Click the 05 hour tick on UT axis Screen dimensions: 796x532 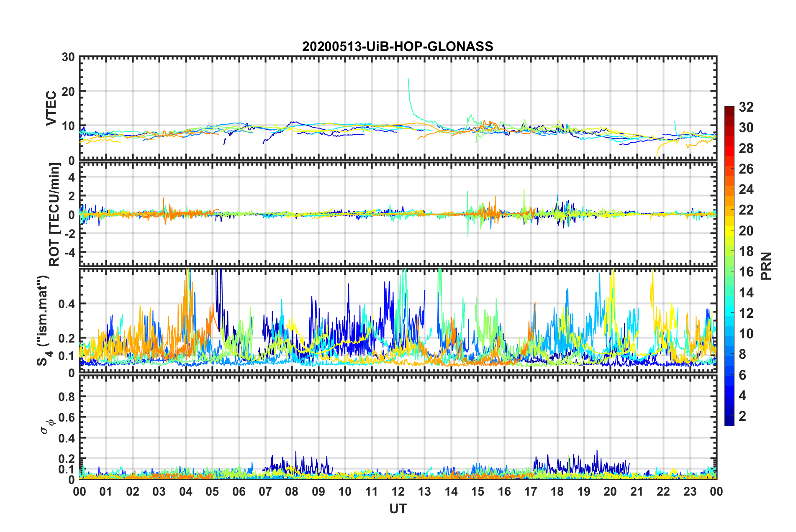point(212,491)
